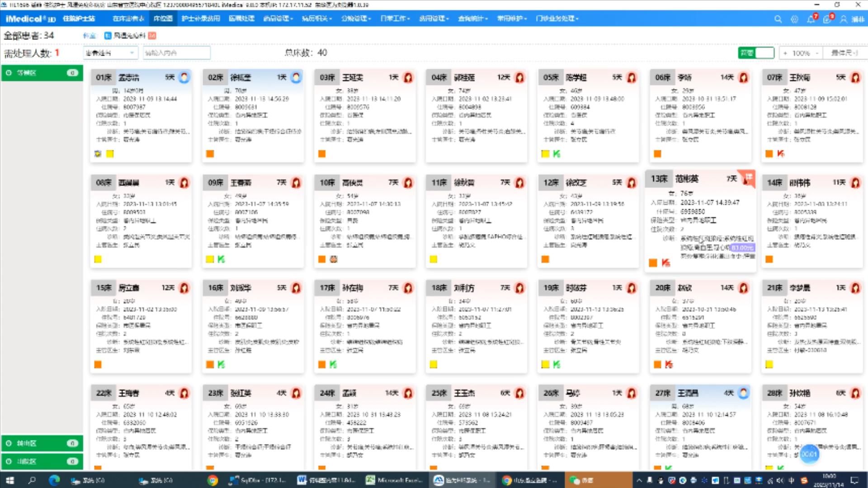Toggle the 出院区 sidebar section
Image resolution: width=868 pixels, height=488 pixels.
42,461
